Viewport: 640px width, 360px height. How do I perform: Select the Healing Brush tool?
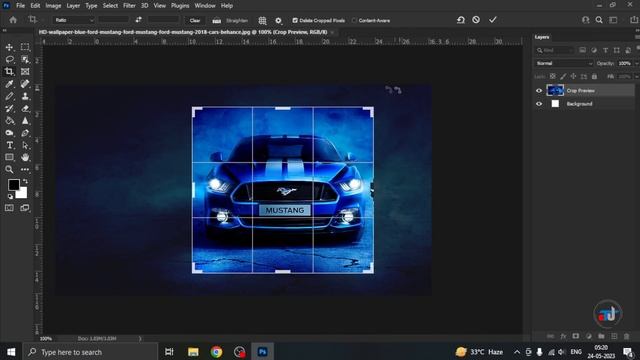tap(25, 84)
